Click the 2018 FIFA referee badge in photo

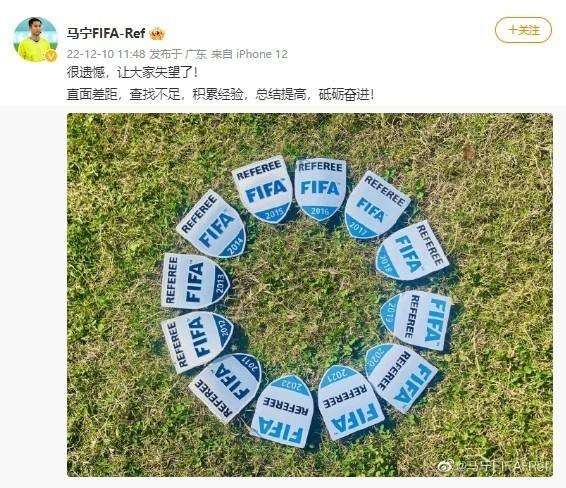click(412, 251)
